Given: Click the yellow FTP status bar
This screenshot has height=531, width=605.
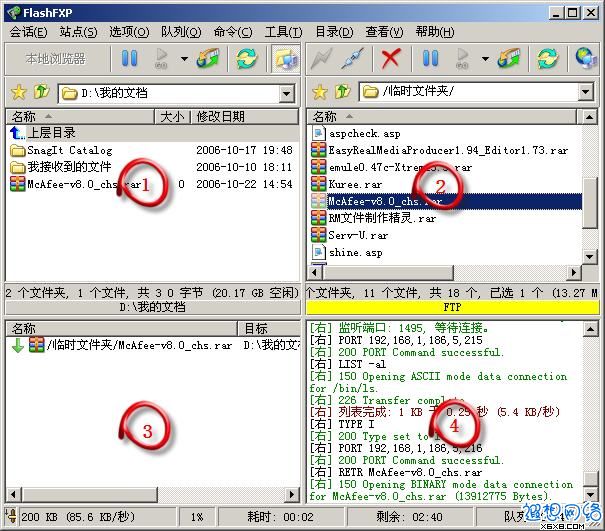Looking at the screenshot, I should point(453,308).
